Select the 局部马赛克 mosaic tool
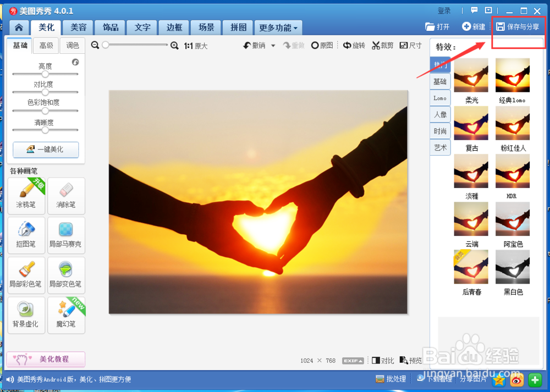The width and height of the screenshot is (550, 392). pyautogui.click(x=66, y=235)
